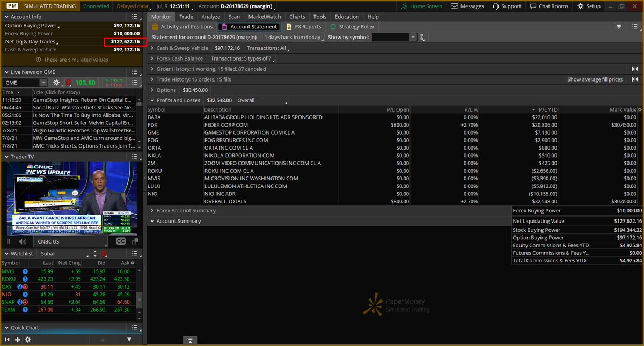This screenshot has width=644, height=346.
Task: Collapse Account Info gadget
Action: click(x=5, y=17)
